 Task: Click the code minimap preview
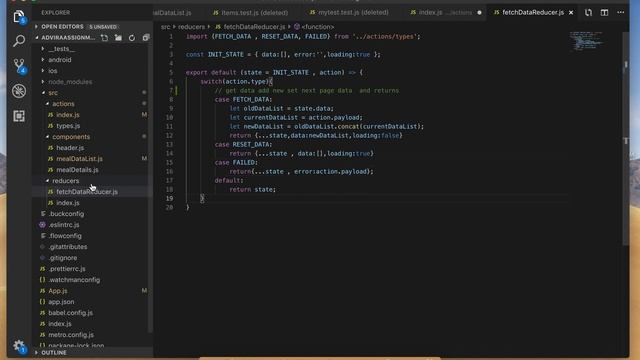coord(585,41)
